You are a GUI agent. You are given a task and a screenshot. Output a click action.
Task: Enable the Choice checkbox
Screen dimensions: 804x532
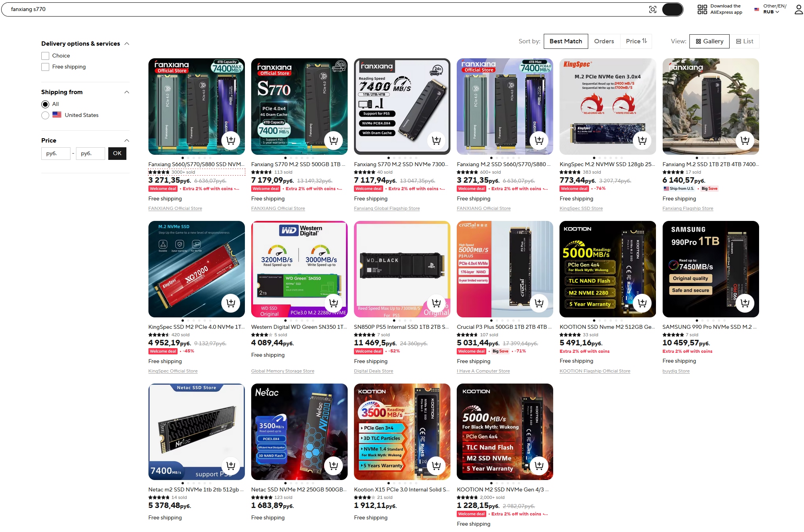pyautogui.click(x=45, y=56)
